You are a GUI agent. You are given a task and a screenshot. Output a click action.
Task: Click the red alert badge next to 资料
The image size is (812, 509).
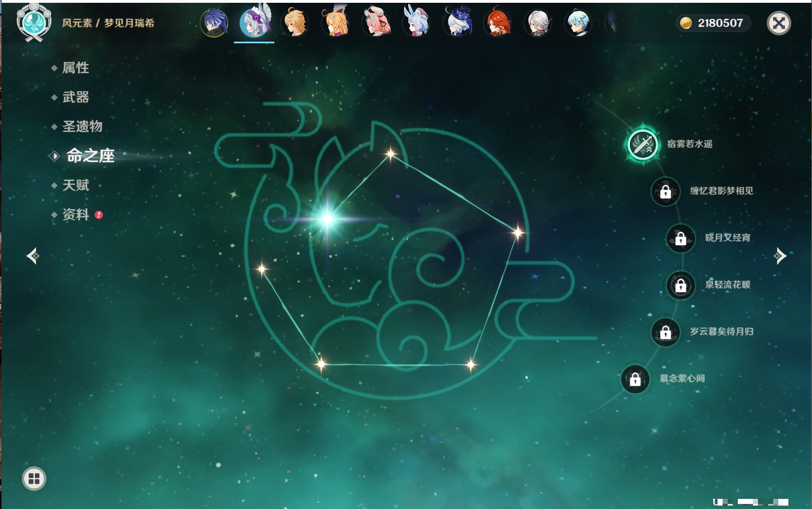pos(99,215)
